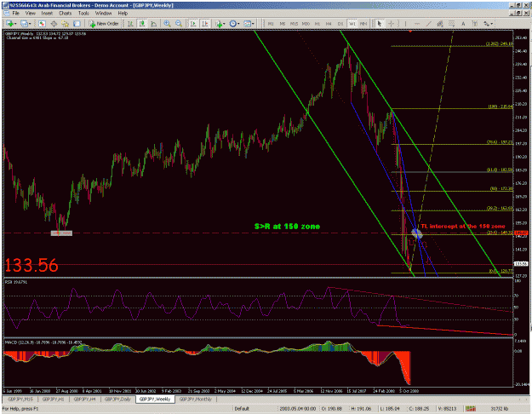Open the File menu
This screenshot has height=414, width=532.
(15, 14)
